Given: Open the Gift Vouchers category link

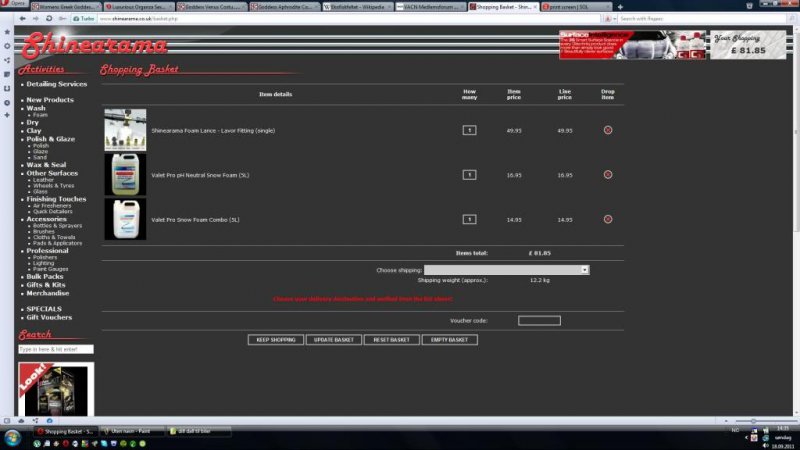Looking at the screenshot, I should pyautogui.click(x=48, y=317).
